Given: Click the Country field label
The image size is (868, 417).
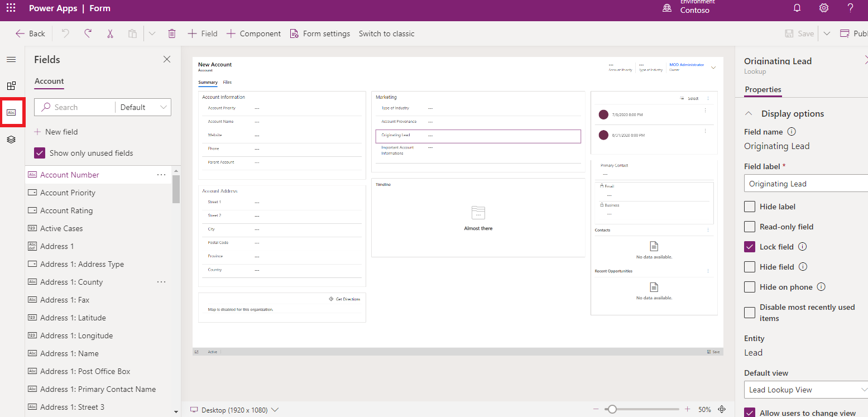Looking at the screenshot, I should (x=215, y=270).
